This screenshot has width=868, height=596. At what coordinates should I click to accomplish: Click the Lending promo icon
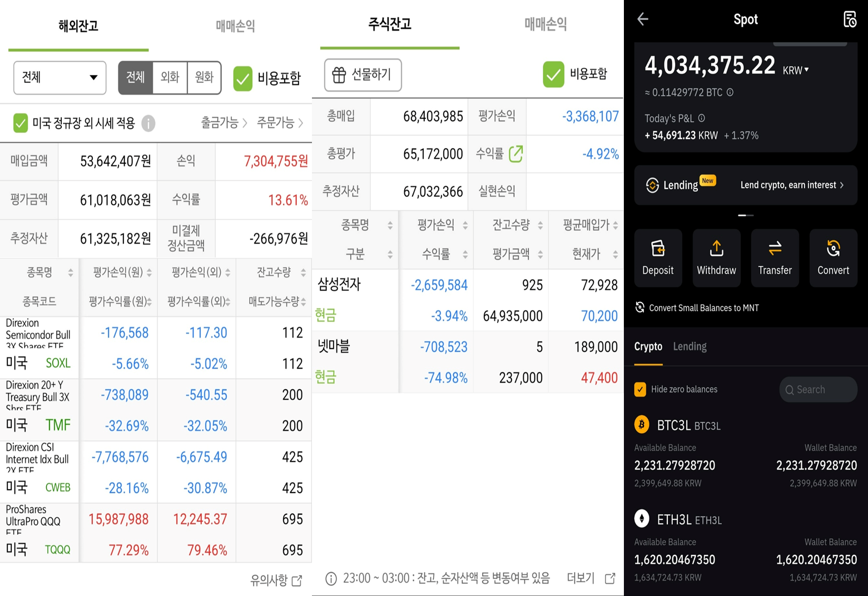(652, 185)
